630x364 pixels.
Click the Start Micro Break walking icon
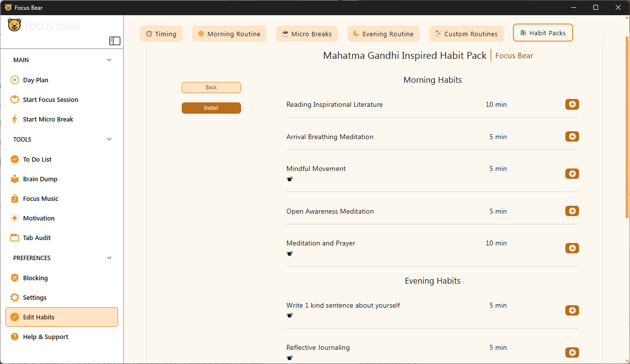point(15,119)
